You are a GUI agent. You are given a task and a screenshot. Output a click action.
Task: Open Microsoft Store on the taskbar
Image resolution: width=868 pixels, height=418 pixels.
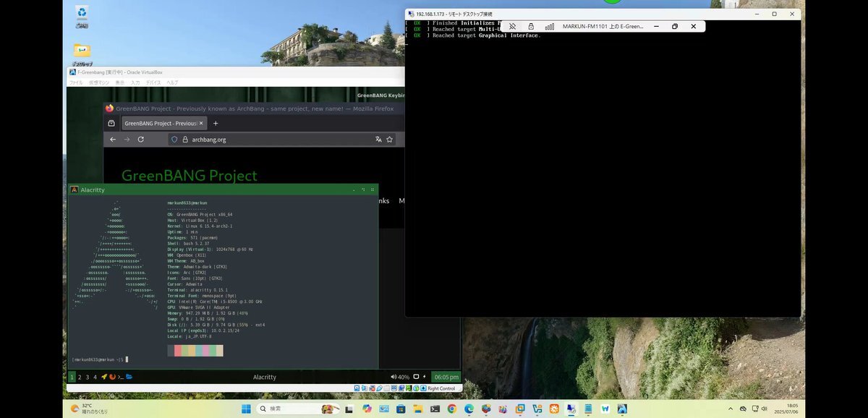(401, 409)
